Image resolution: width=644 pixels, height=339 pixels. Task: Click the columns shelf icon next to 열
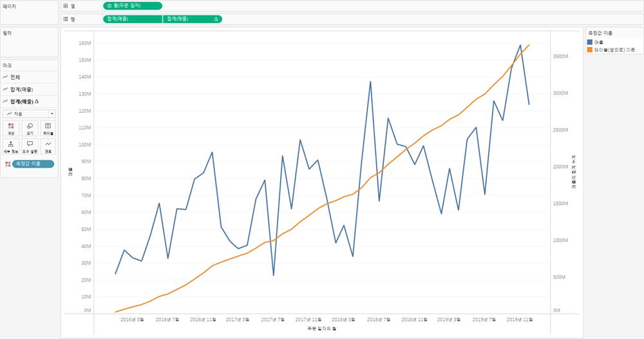point(65,6)
